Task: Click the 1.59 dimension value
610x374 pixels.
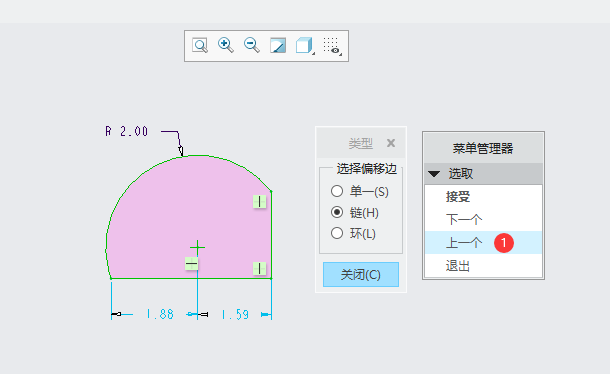Action: click(x=235, y=314)
